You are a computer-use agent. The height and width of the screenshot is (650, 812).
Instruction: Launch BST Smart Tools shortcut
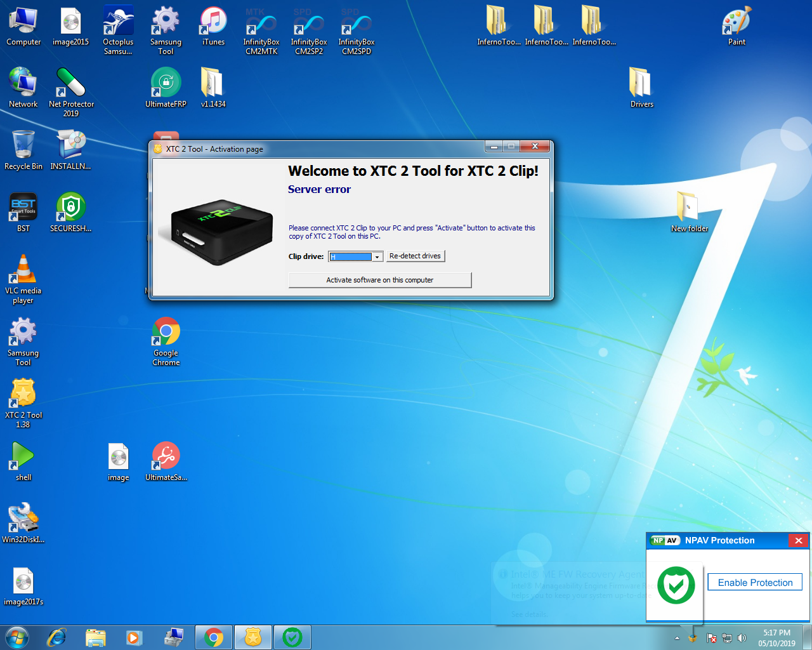23,212
